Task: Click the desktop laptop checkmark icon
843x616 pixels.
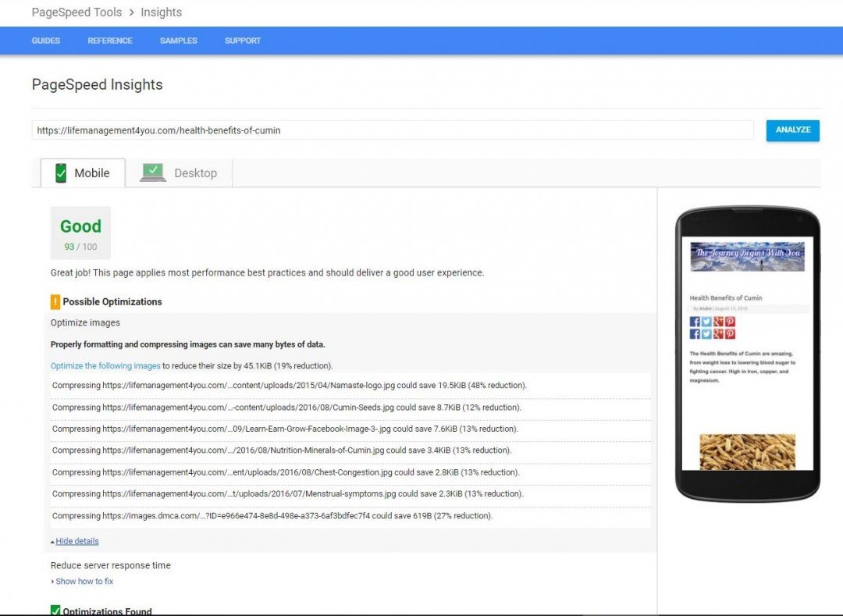Action: point(153,173)
